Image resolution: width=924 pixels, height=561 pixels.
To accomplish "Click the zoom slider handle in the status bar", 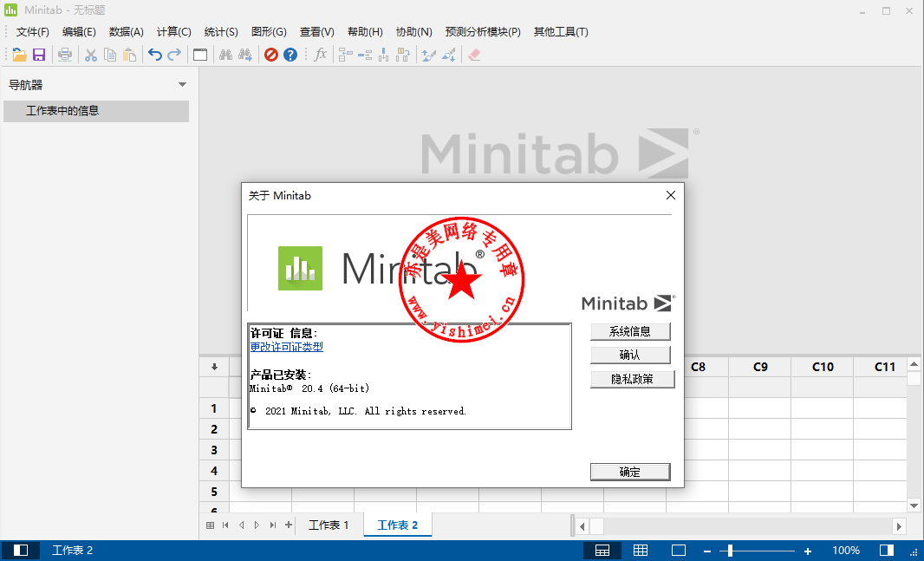I will [x=730, y=551].
